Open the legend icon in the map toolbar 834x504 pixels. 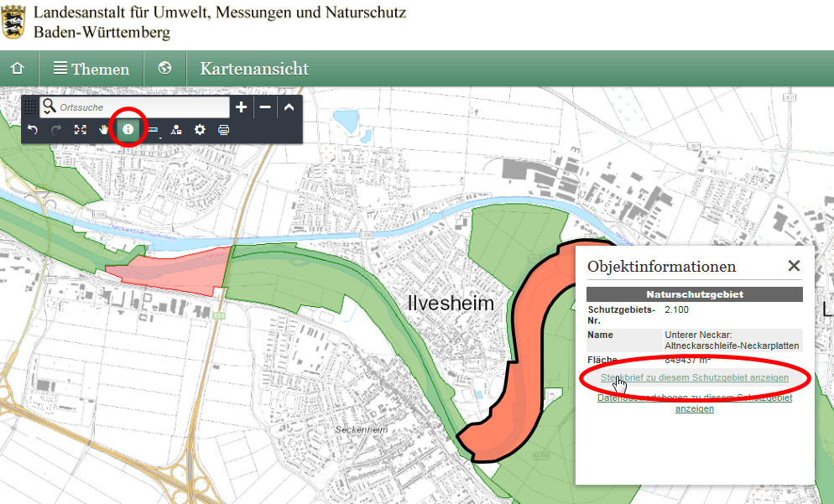pyautogui.click(x=176, y=130)
